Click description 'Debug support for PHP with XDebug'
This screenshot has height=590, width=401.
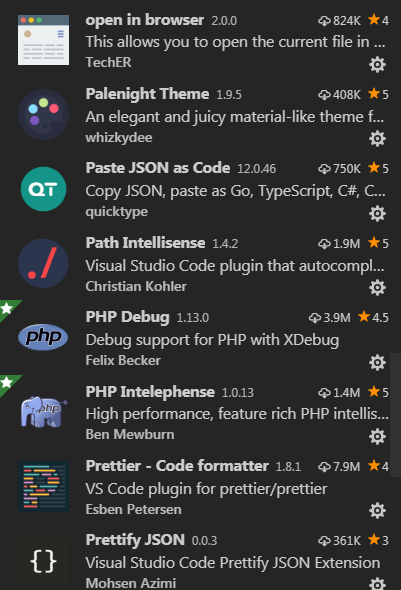[212, 340]
